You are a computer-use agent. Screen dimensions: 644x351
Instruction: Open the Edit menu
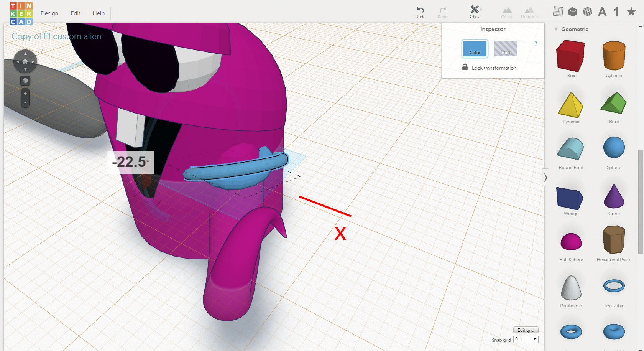pos(76,13)
